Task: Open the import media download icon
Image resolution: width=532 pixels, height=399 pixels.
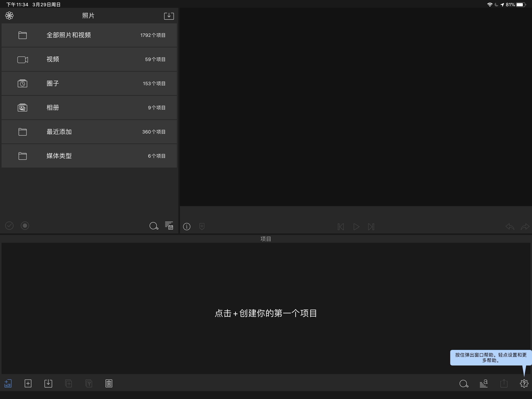Action: (169, 16)
